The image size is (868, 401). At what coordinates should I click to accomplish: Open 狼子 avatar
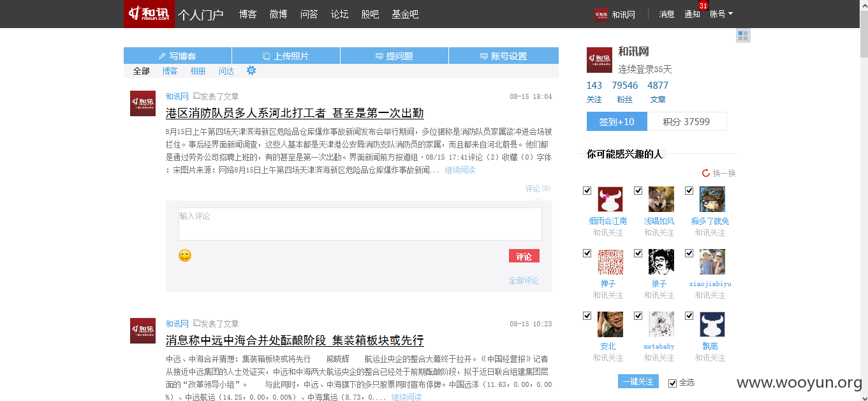coord(661,262)
